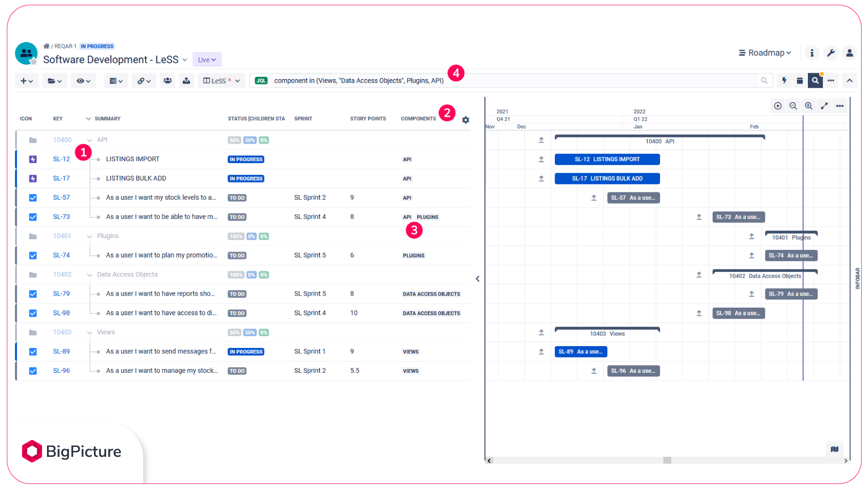This screenshot has width=868, height=488.
Task: Collapse the toolbar with up chevron
Action: 849,80
